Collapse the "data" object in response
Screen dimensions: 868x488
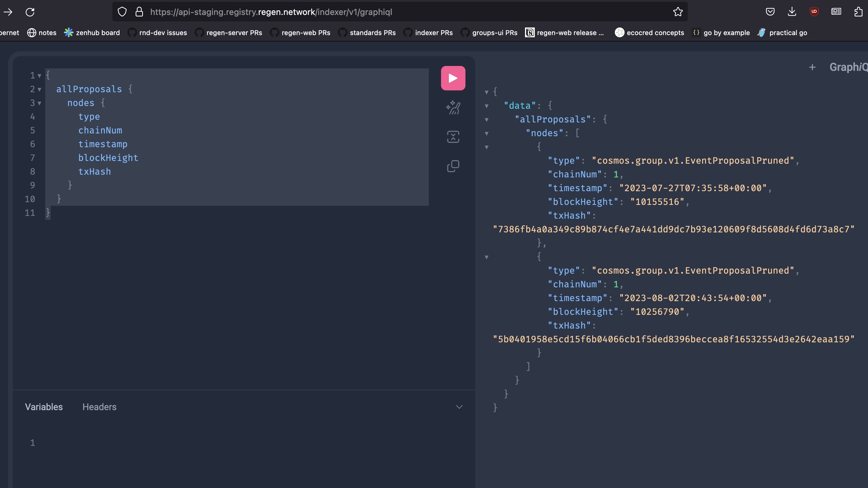pyautogui.click(x=486, y=106)
